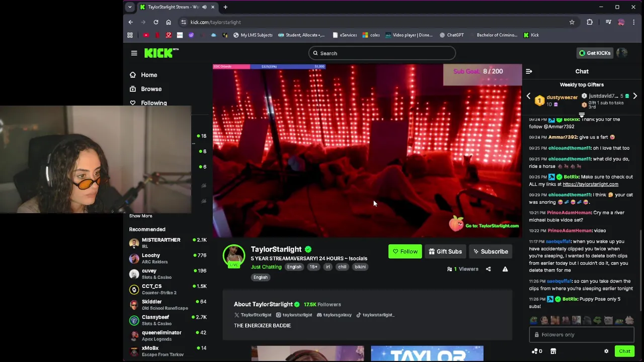644x362 pixels.
Task: Open Loochy recommended channel
Action: (168, 258)
